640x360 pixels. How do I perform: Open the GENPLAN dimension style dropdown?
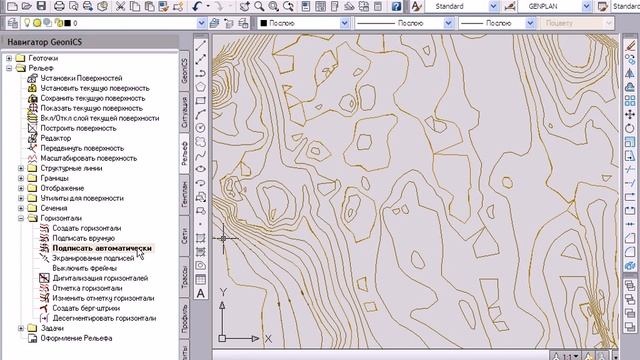(587, 7)
